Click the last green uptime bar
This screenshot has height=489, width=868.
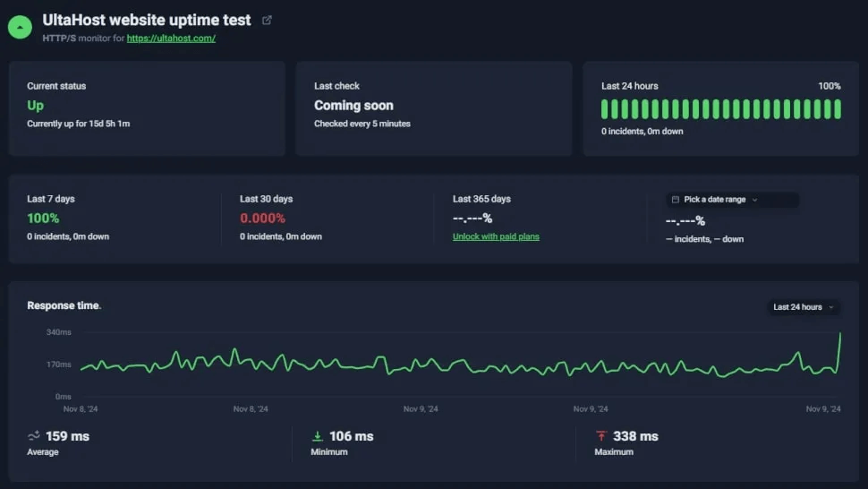838,109
